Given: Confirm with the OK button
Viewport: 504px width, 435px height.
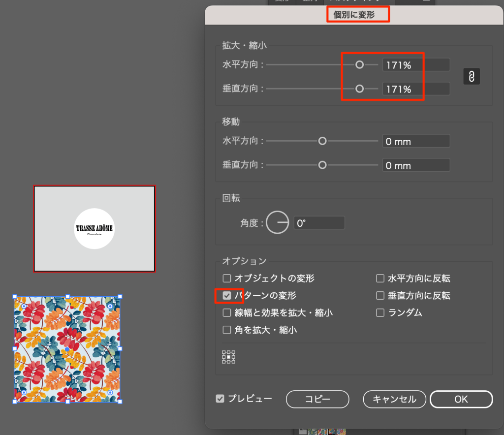Looking at the screenshot, I should [461, 399].
